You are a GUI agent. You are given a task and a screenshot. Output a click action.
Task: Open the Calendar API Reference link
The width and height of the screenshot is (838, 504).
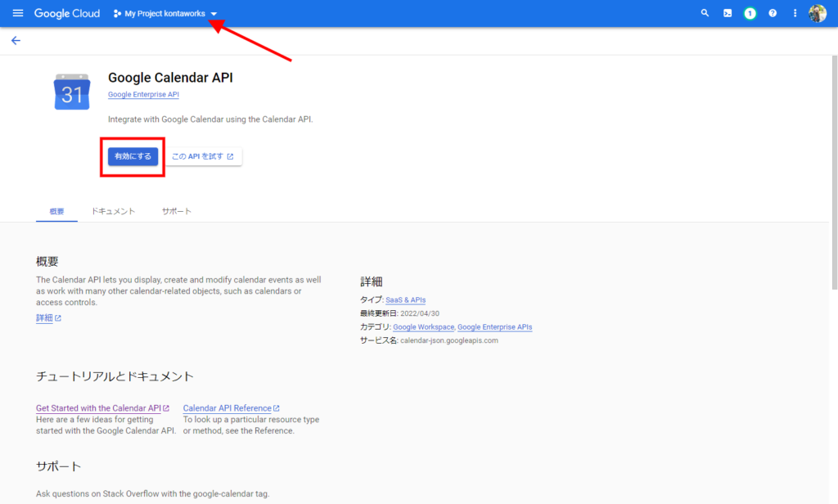coord(231,407)
